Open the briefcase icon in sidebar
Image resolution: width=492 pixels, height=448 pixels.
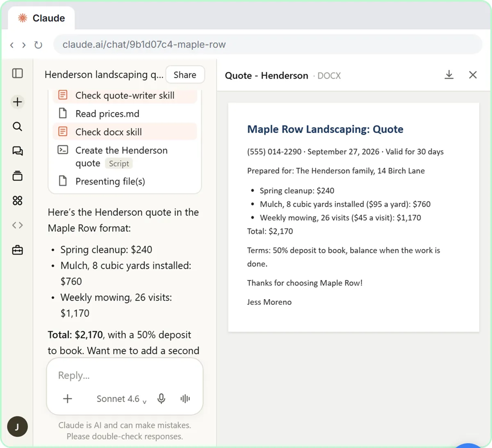click(x=18, y=250)
